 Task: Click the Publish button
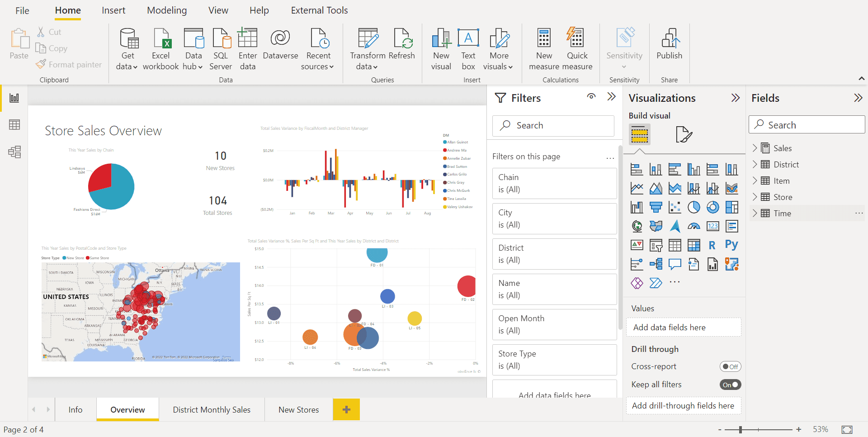(x=669, y=44)
